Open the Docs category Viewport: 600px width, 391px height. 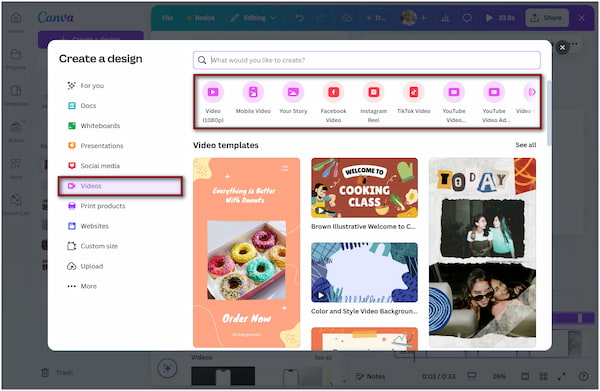120,106
